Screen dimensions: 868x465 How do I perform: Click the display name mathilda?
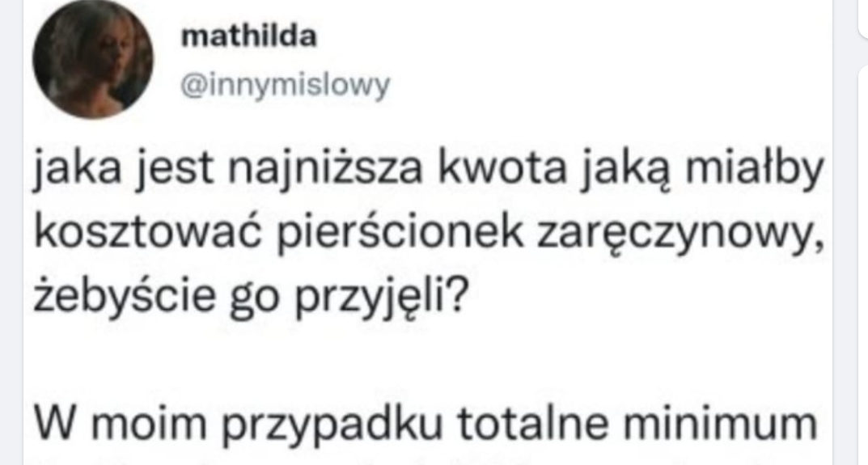coord(248,36)
